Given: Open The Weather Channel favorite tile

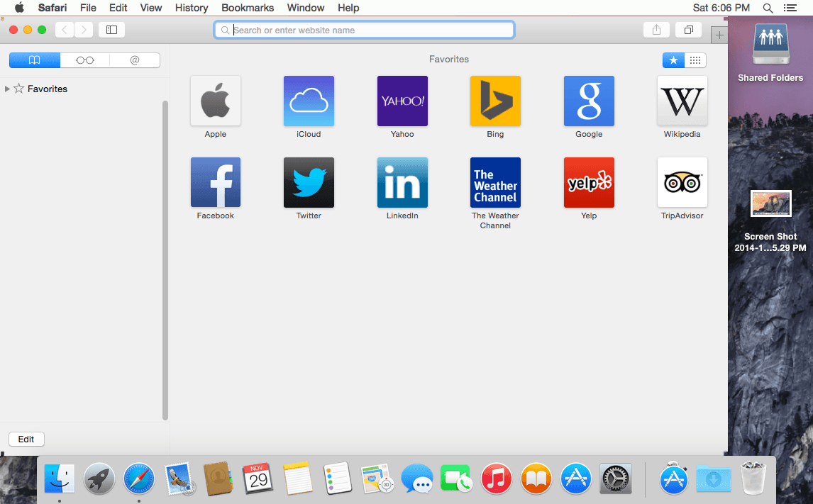Looking at the screenshot, I should pos(495,182).
